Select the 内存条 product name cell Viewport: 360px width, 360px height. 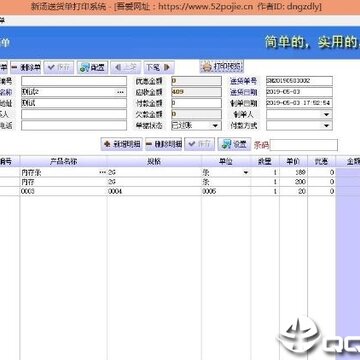click(63, 173)
